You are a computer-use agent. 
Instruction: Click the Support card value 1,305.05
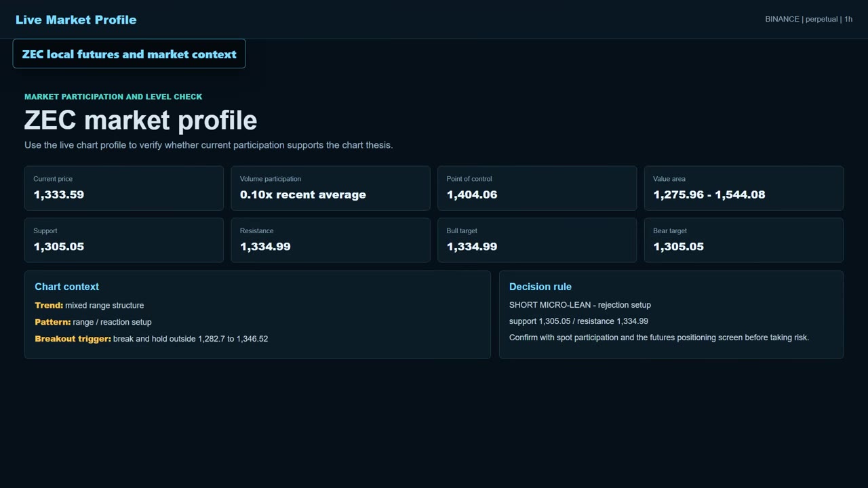[59, 247]
